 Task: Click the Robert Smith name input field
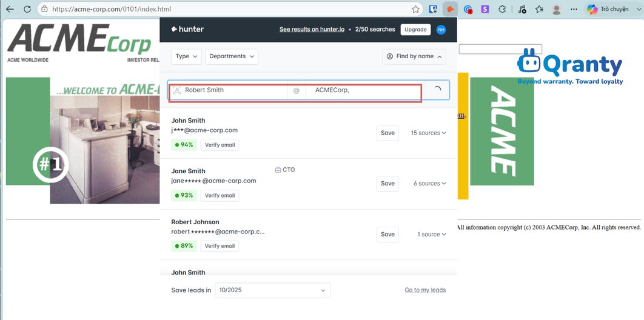tap(229, 90)
